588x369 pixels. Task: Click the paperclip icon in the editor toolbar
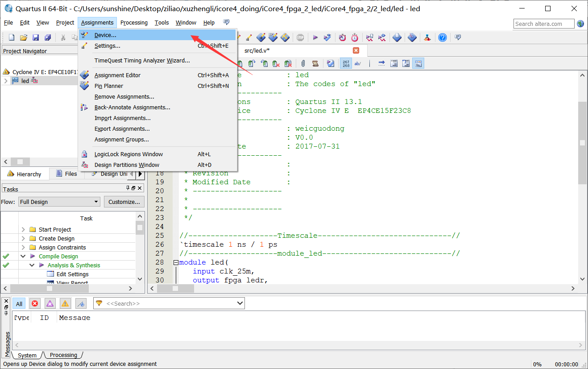point(303,63)
